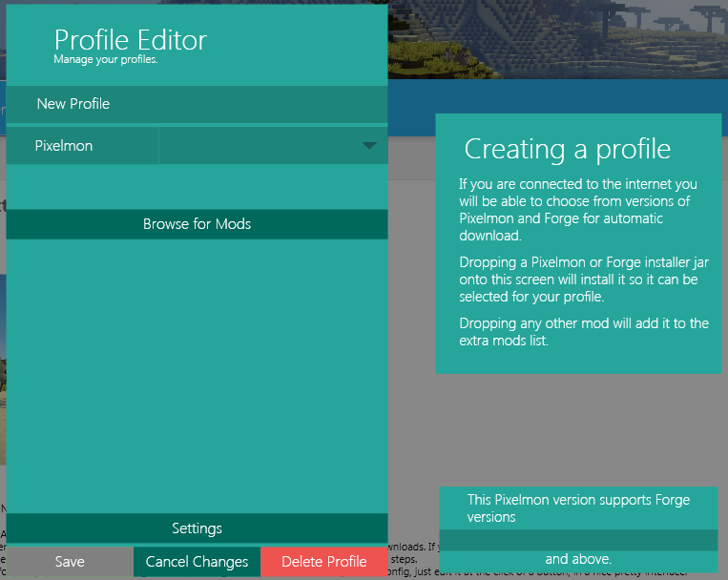Open the Pixelmon version dropdown arrow
The image size is (728, 580).
[369, 146]
